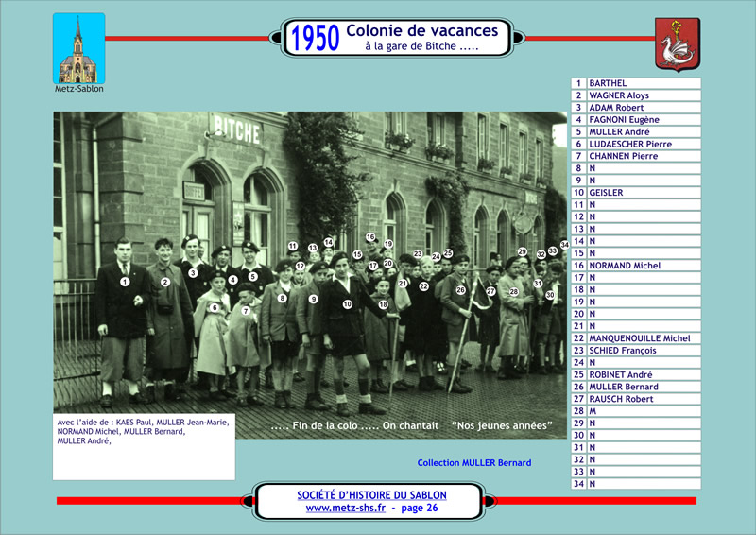Select the RAUSCH Robert name row

(x=644, y=399)
